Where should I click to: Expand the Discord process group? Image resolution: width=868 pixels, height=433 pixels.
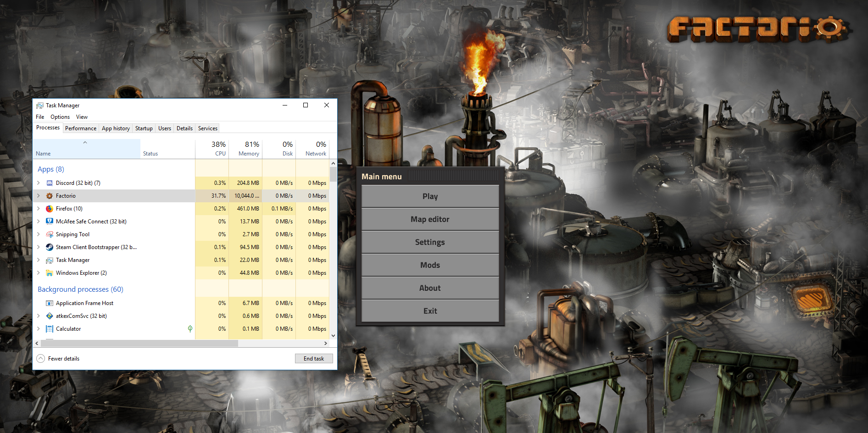(39, 183)
